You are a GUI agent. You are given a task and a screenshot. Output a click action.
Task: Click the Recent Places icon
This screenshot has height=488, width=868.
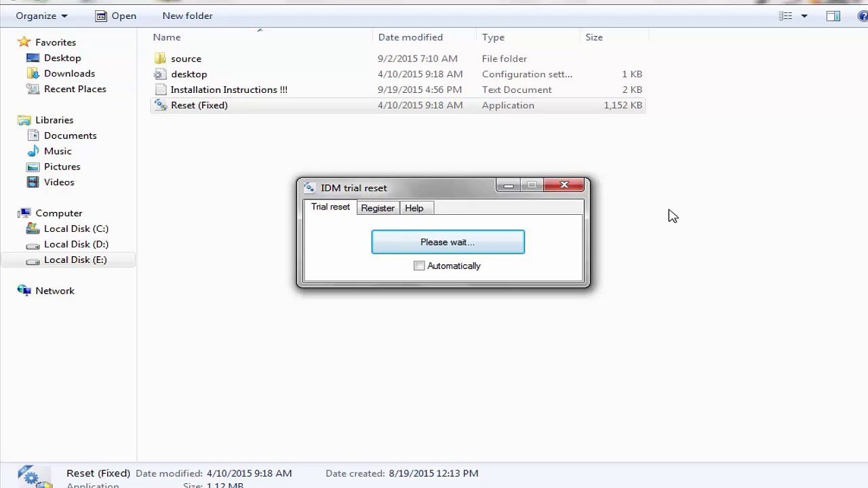click(33, 89)
